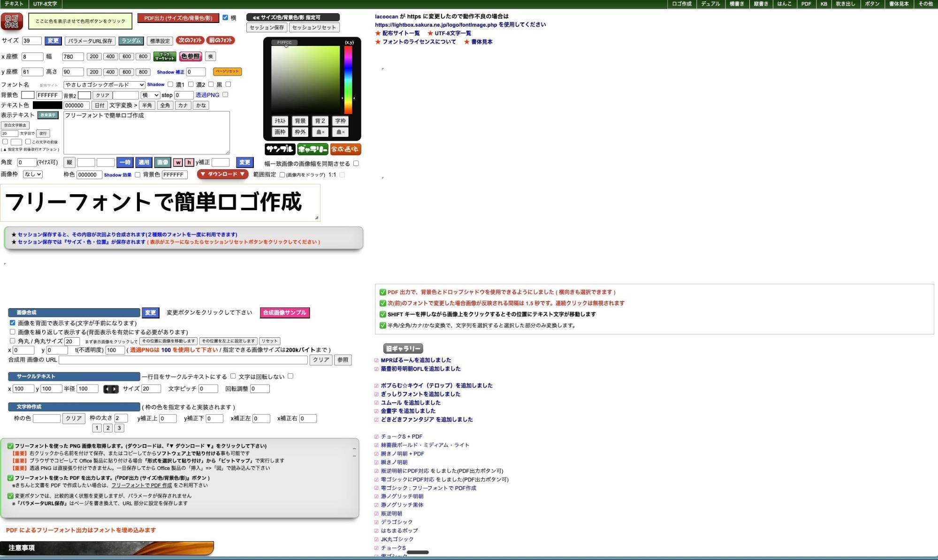Open the 画像枠 なし dropdown

tap(33, 174)
